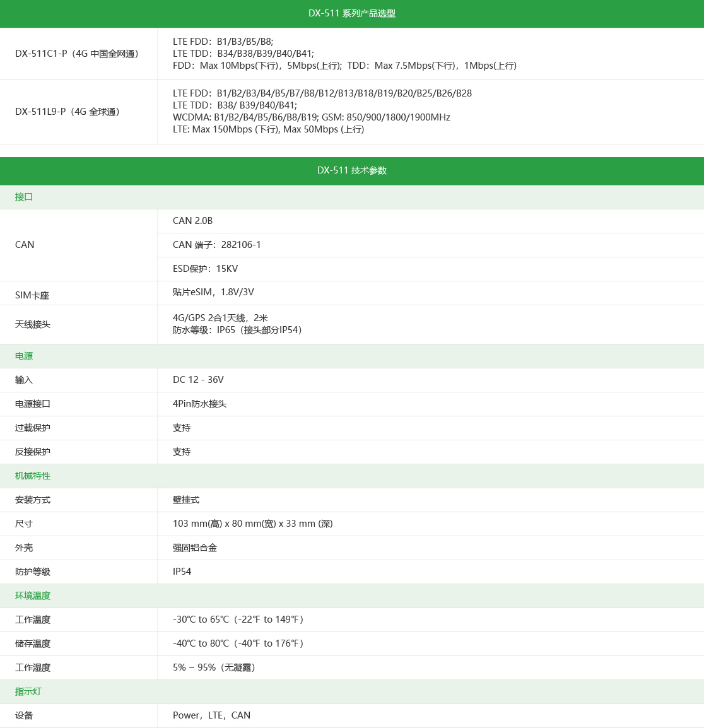Select the 设备 label
Viewport: 704px width, 728px height.
pos(24,715)
